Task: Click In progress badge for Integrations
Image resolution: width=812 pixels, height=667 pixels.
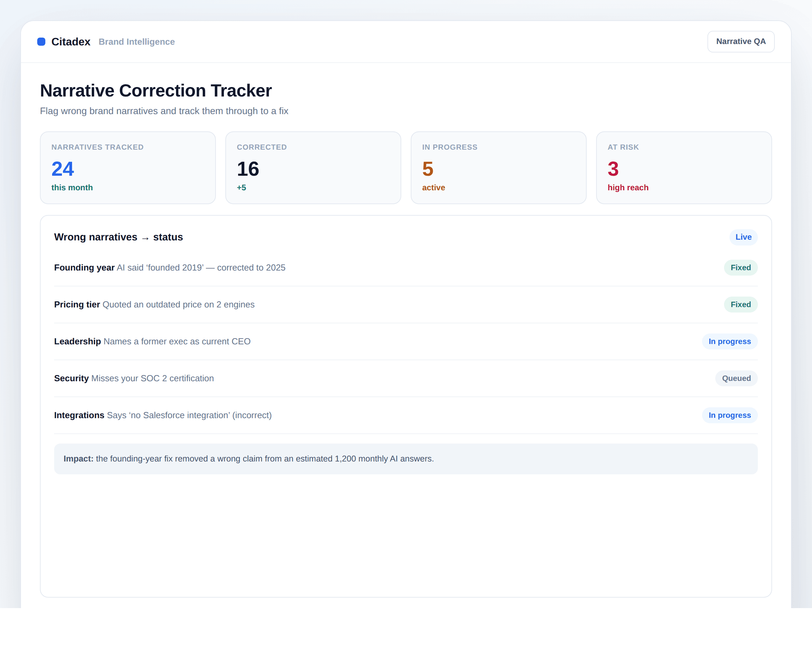Action: 729,415
